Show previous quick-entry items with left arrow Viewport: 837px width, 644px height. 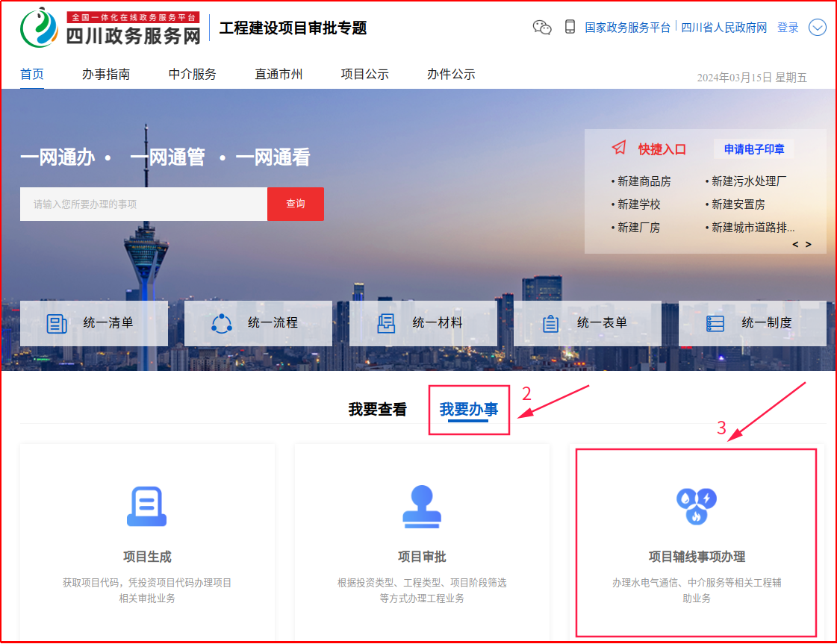pyautogui.click(x=795, y=244)
